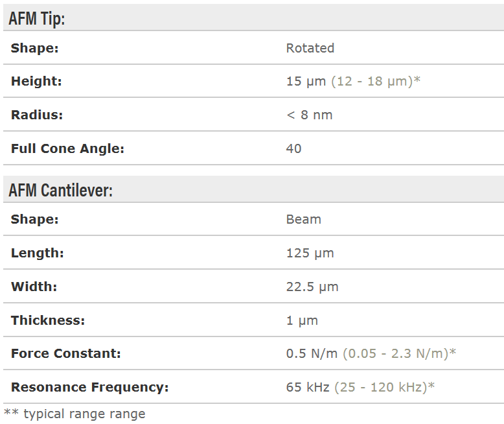The width and height of the screenshot is (504, 424).
Task: Select the < 8 nm radius value
Action: 309,115
